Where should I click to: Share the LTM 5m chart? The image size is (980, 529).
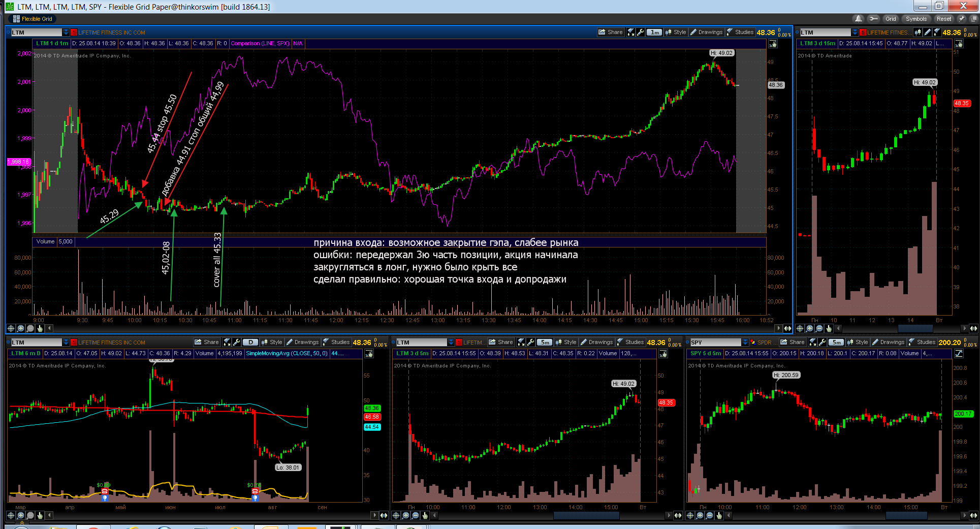pos(501,342)
